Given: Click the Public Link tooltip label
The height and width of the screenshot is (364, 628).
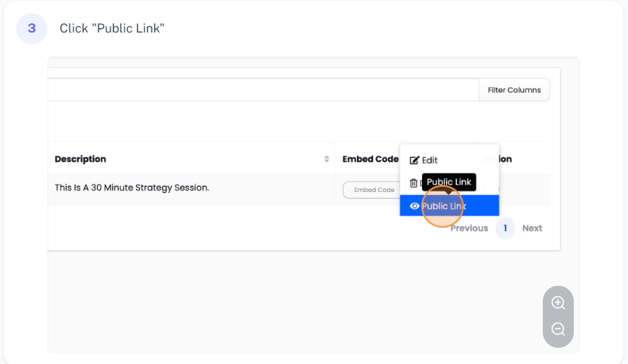Looking at the screenshot, I should pos(449,182).
